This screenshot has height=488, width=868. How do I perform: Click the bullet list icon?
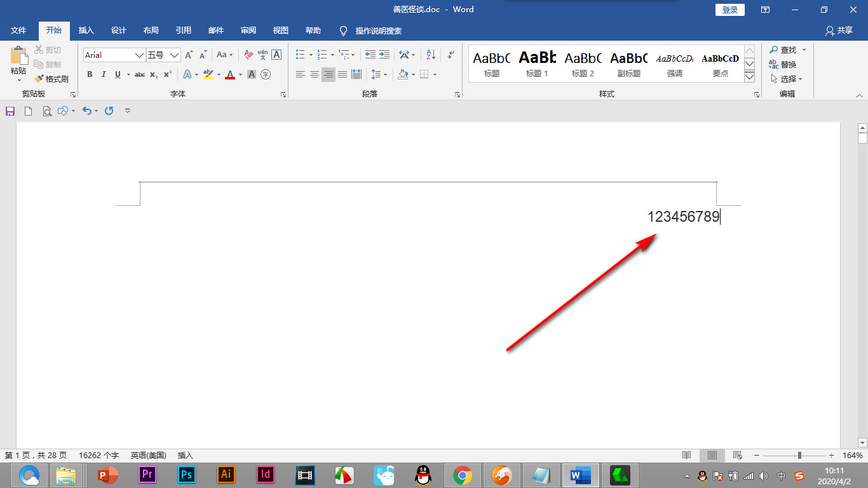tap(301, 55)
